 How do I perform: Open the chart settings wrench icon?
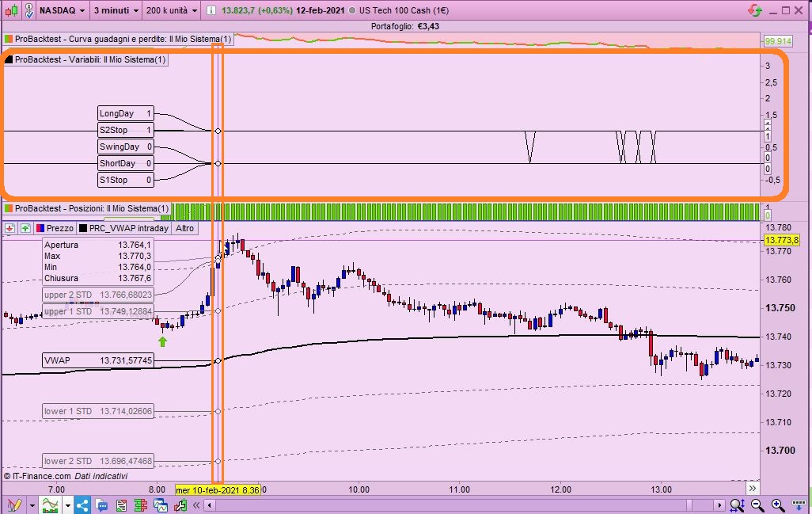click(x=180, y=505)
